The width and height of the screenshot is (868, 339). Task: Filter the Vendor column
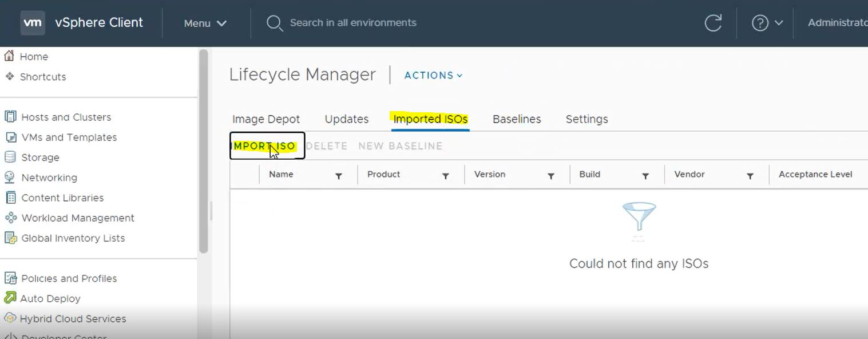click(x=750, y=176)
